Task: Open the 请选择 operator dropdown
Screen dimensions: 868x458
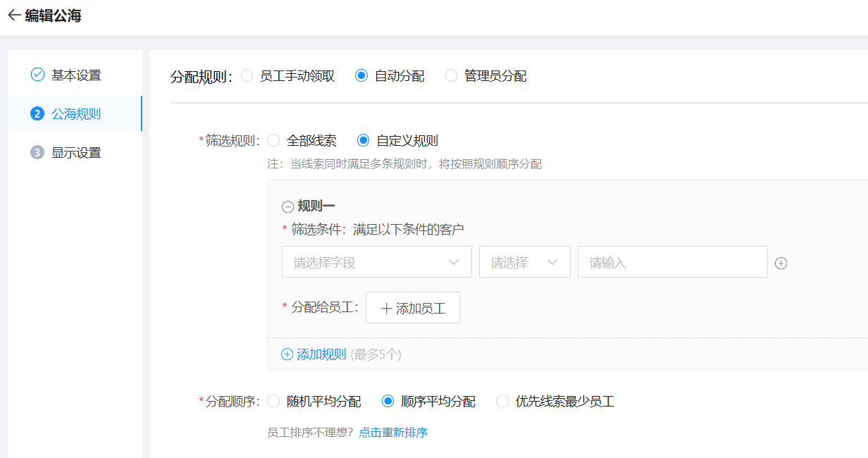Action: click(x=524, y=262)
